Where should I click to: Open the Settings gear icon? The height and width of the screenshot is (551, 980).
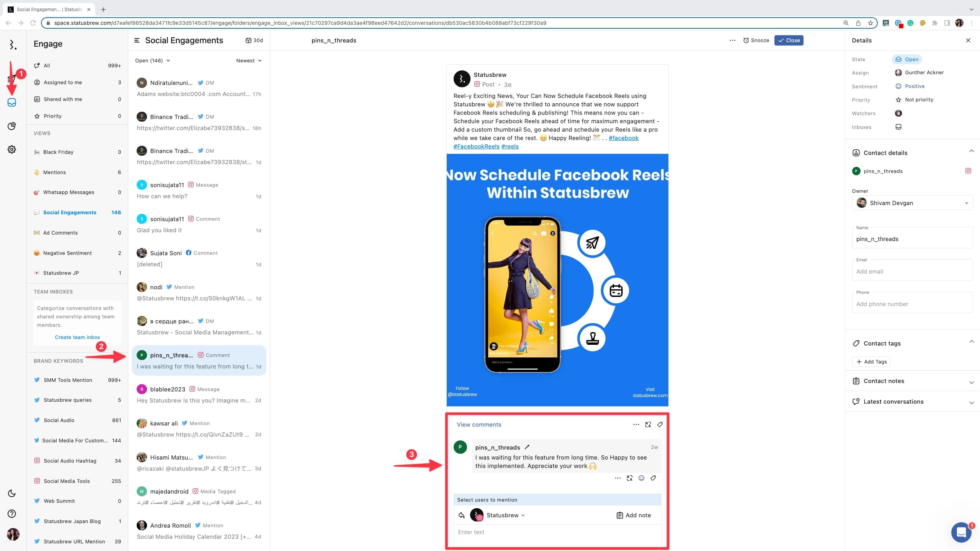12,150
